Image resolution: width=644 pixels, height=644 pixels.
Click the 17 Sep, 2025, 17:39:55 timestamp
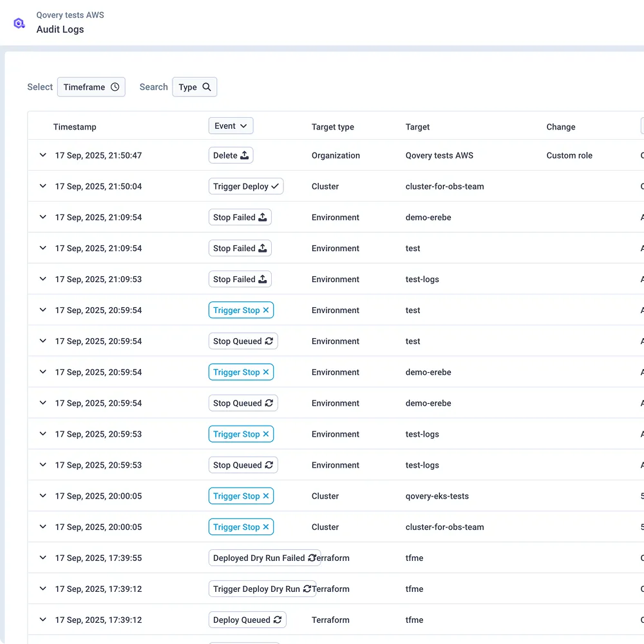click(99, 558)
